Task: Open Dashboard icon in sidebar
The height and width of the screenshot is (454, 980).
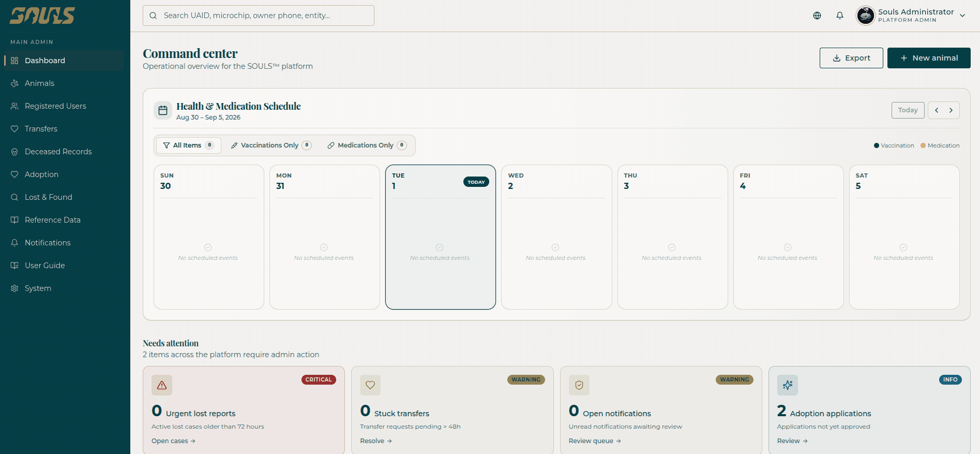Action: (x=14, y=61)
